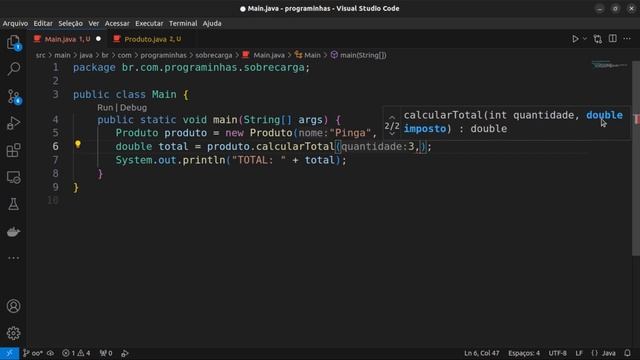Select breadcrumb item Main.java
This screenshot has height=360, width=640.
tap(264, 55)
